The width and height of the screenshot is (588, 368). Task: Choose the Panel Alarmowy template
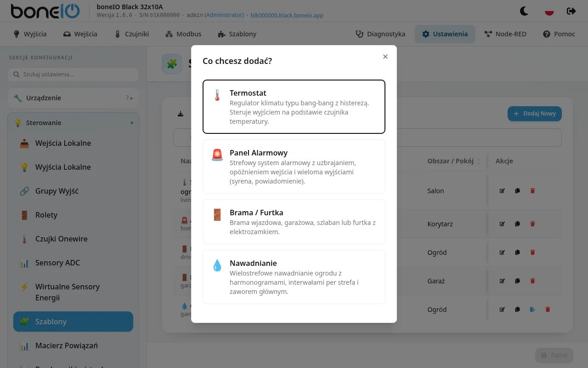coord(294,167)
